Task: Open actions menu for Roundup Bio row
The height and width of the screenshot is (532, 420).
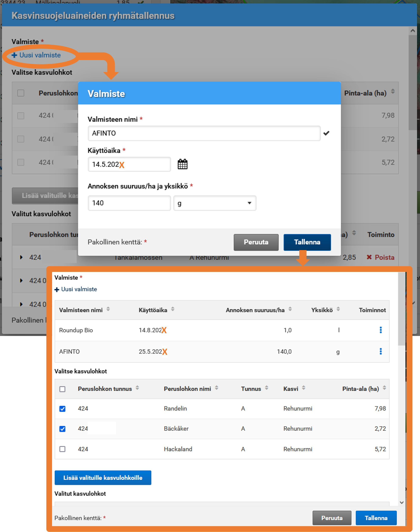Action: 380,330
